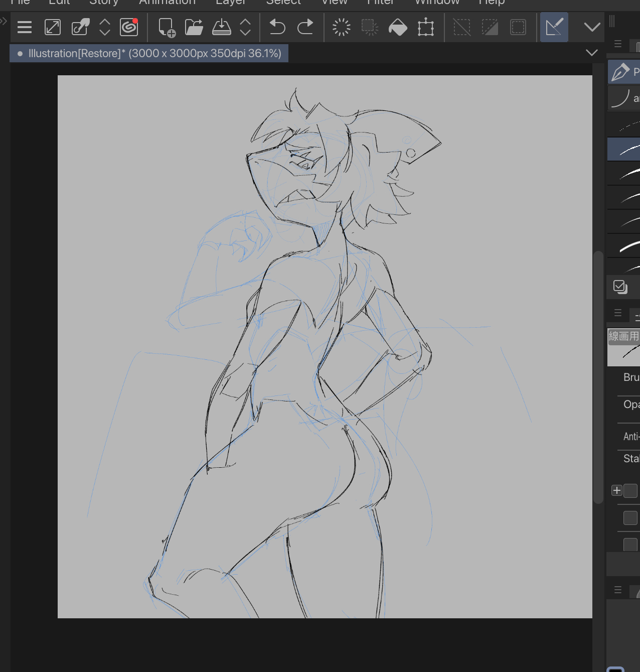The width and height of the screenshot is (640, 672).
Task: Click the Clear (delete) spinner icon
Action: coord(342,27)
